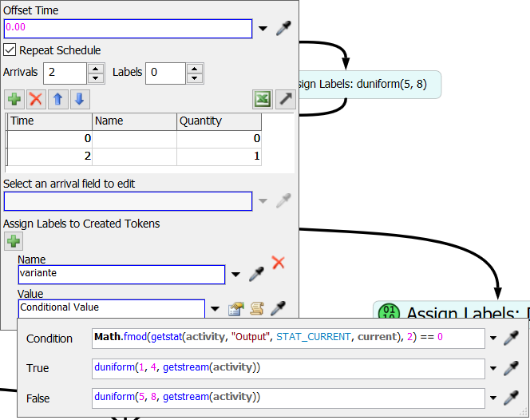Click the eyedropper next to label Name field
The height and width of the screenshot is (420, 530).
[256, 274]
